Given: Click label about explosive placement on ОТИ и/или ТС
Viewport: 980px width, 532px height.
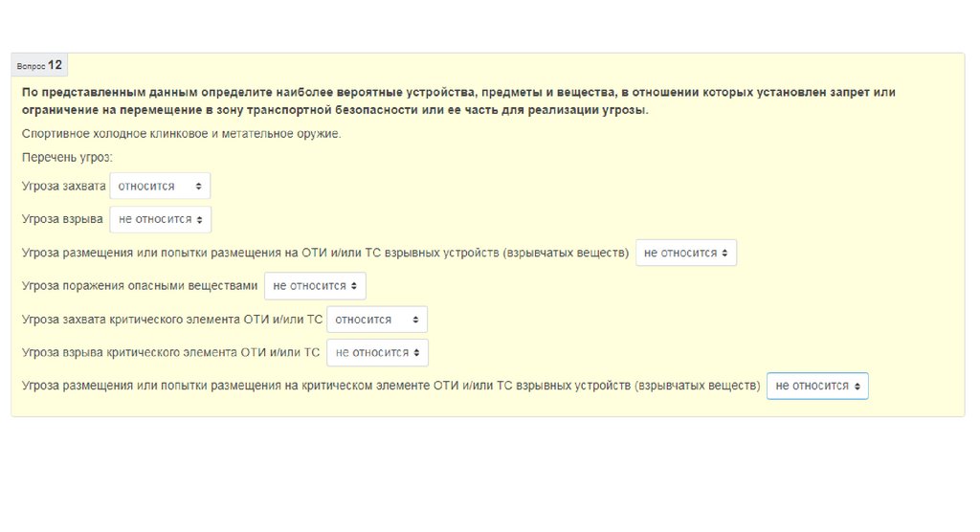Looking at the screenshot, I should (325, 253).
